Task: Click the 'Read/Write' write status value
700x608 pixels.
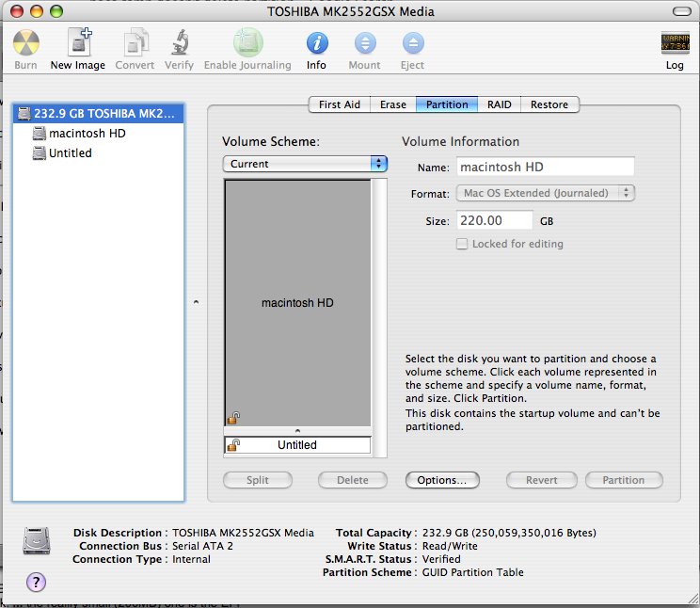Action: pyautogui.click(x=450, y=546)
